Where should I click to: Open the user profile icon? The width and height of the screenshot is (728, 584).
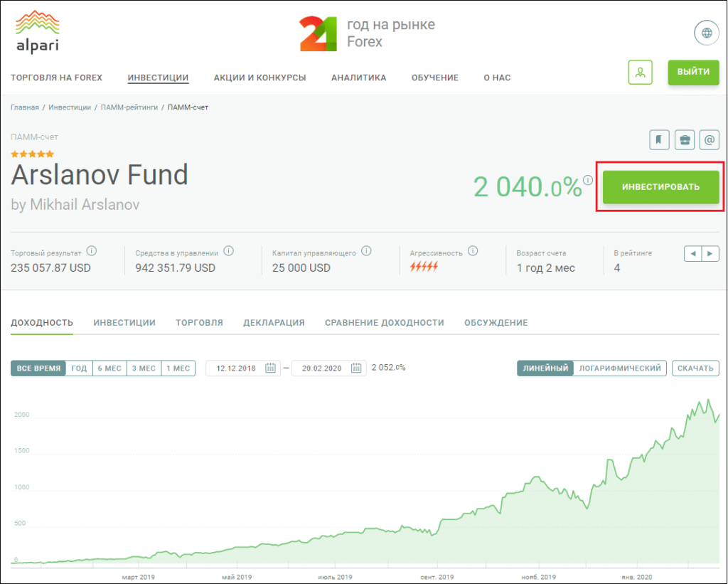pyautogui.click(x=641, y=73)
